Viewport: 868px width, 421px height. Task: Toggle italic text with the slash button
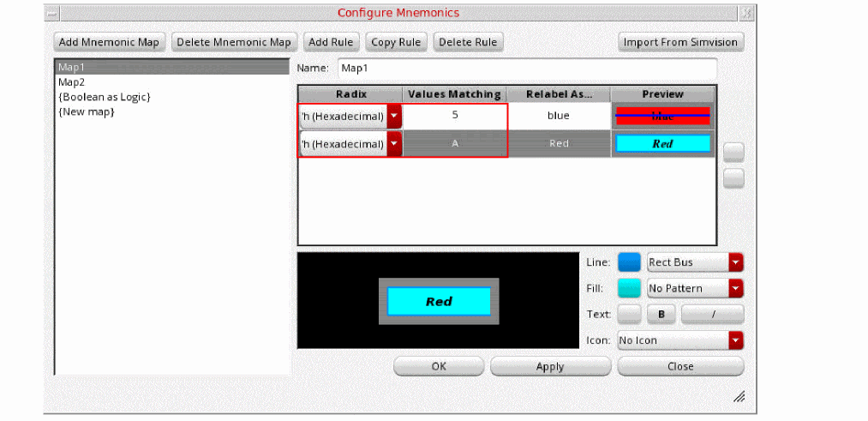click(712, 314)
